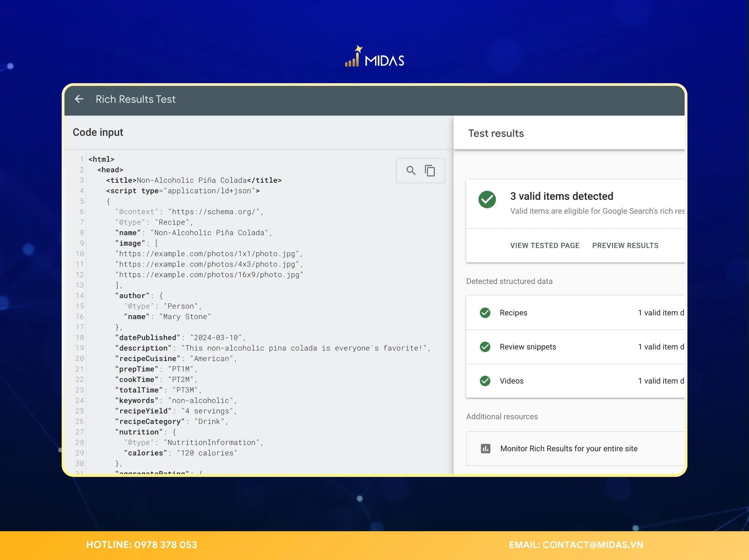
Task: Click the back arrow in Rich Results Test header
Action: coord(79,99)
